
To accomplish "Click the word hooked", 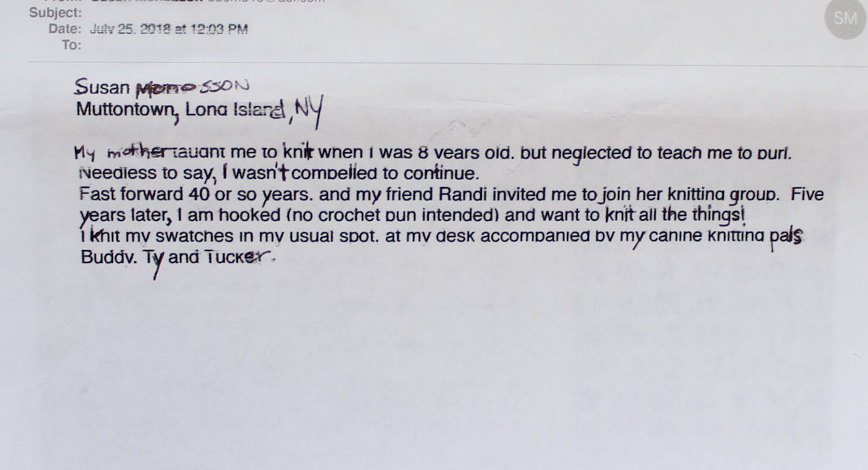I will [x=249, y=215].
